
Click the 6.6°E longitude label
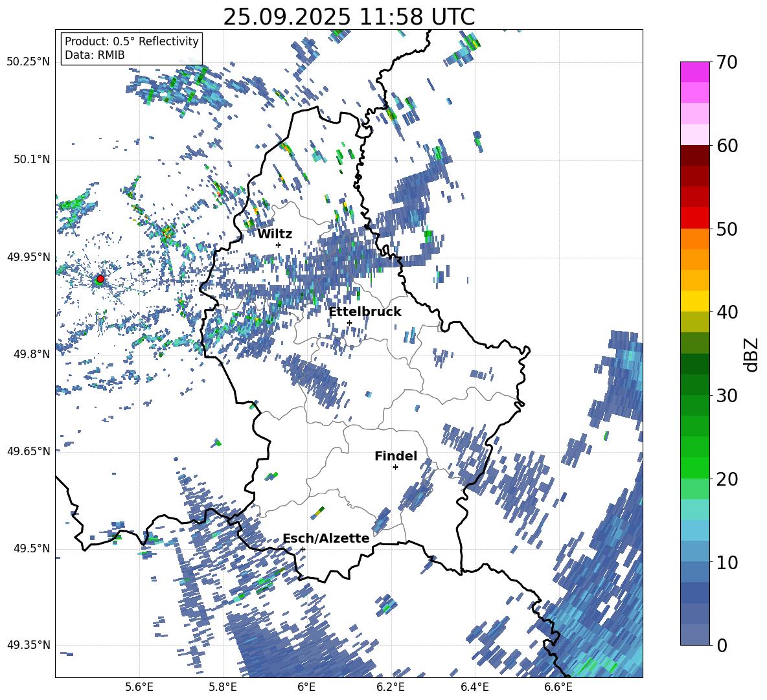(x=558, y=687)
